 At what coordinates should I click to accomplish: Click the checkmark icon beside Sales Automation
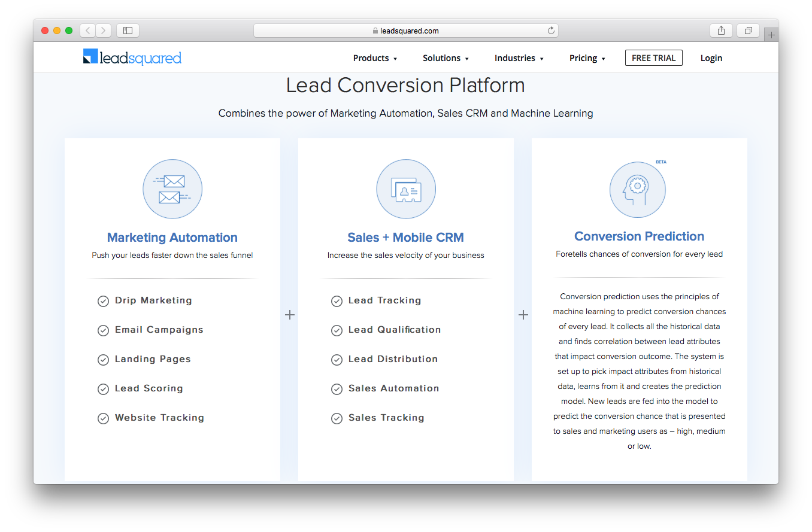337,389
